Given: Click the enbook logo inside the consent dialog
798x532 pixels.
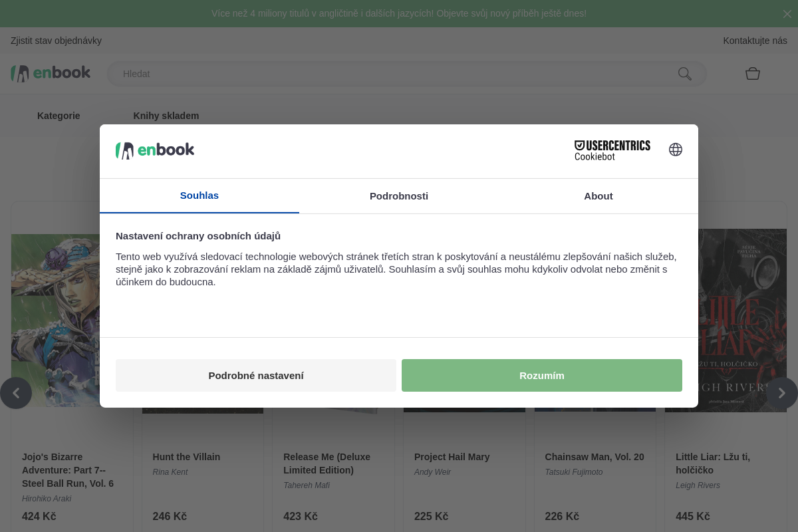Looking at the screenshot, I should point(155,150).
